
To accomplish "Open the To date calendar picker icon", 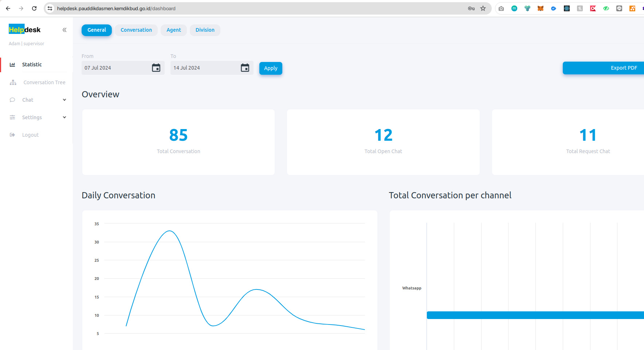I will [x=245, y=68].
